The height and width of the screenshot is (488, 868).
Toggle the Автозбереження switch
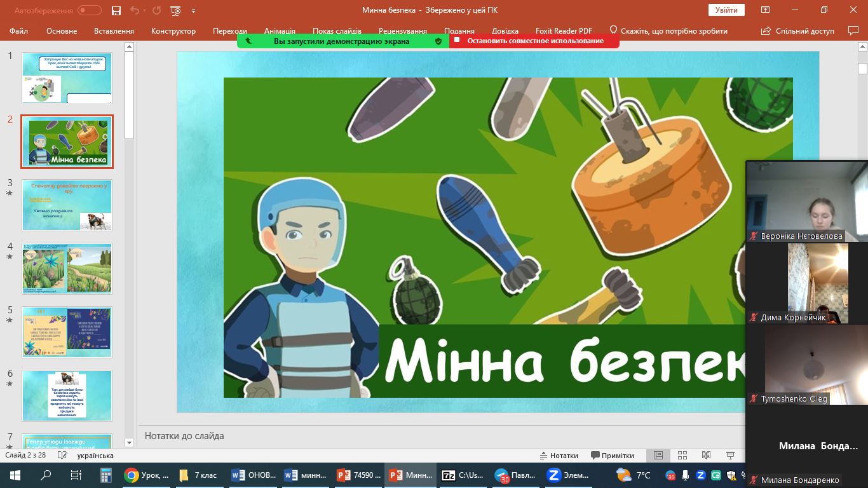coord(90,10)
